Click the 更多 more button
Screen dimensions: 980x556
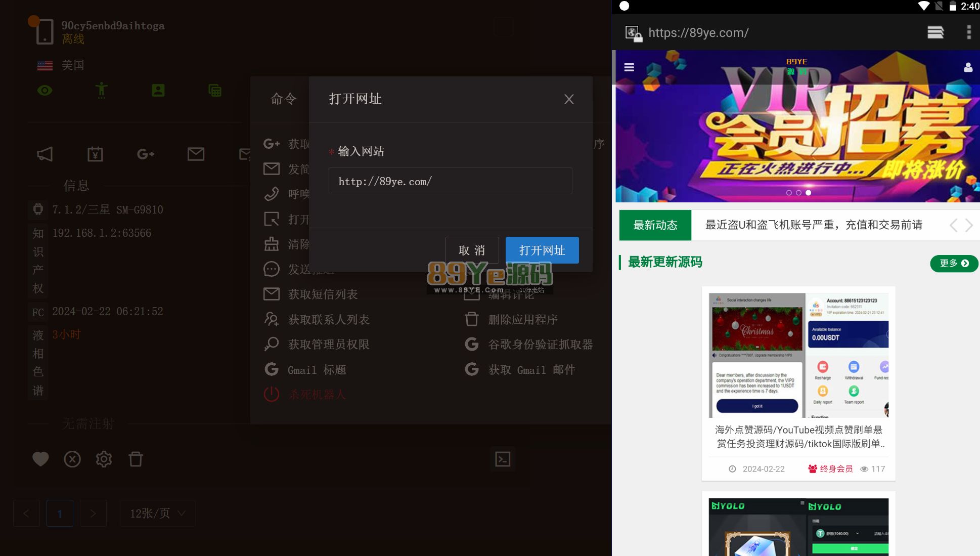click(x=954, y=263)
